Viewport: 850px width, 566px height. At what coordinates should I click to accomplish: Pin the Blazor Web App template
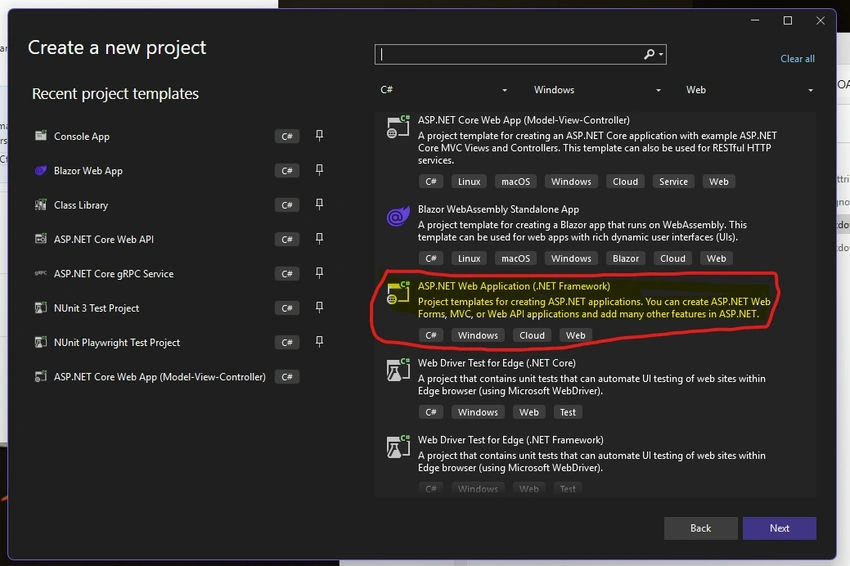coord(319,170)
